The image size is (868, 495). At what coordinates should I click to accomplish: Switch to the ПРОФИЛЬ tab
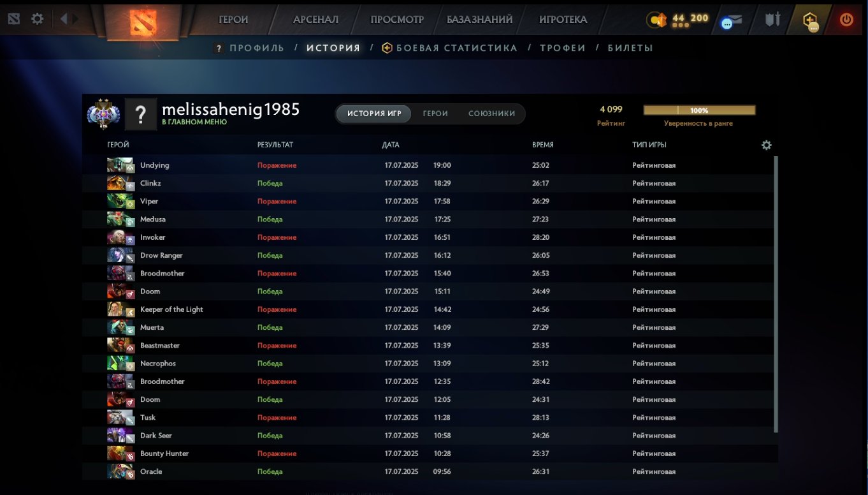(x=257, y=48)
